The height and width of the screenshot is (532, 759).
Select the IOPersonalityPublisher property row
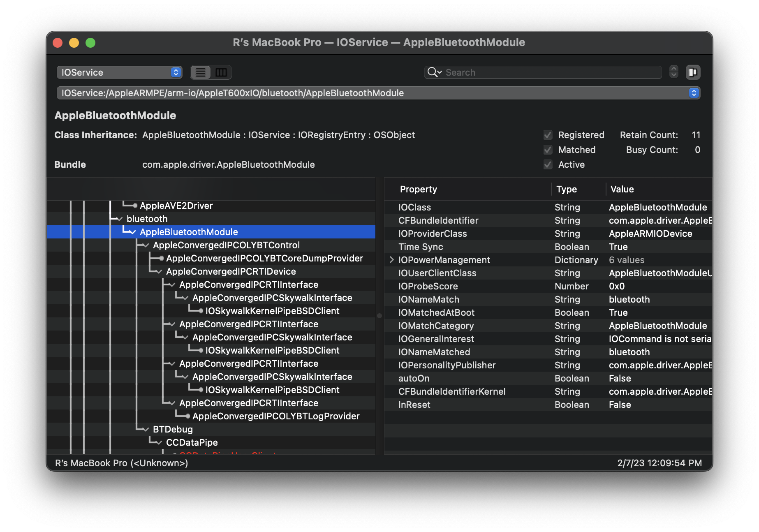pos(548,365)
